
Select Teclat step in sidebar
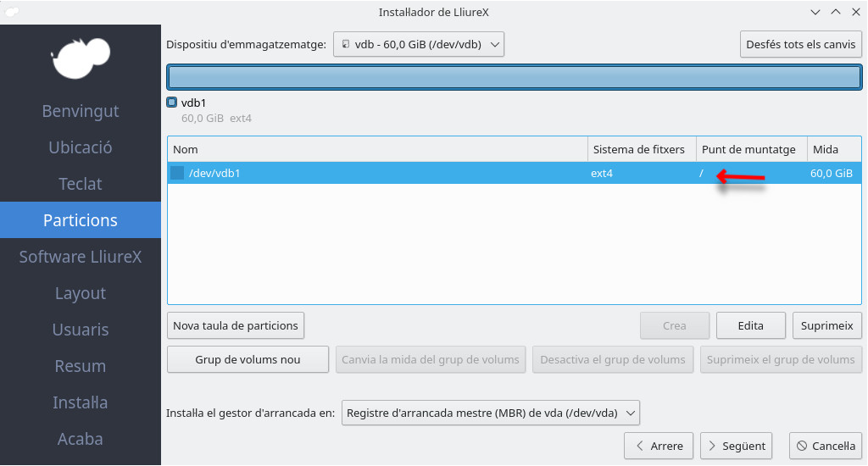click(x=81, y=184)
